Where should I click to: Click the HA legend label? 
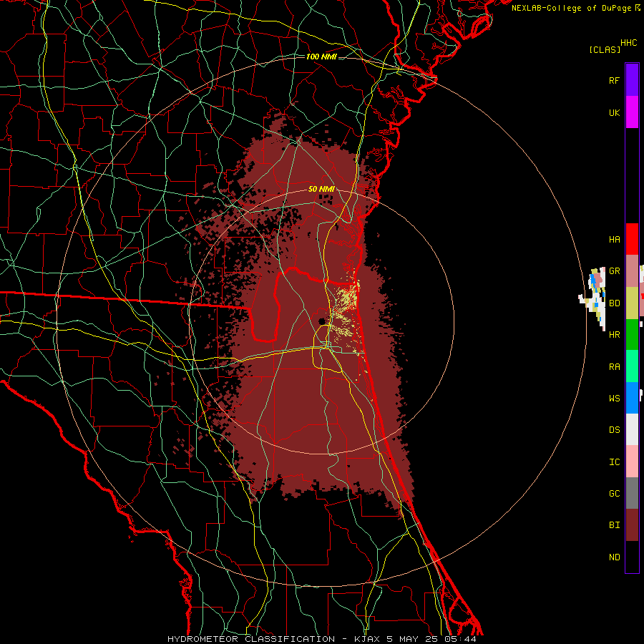[614, 240]
